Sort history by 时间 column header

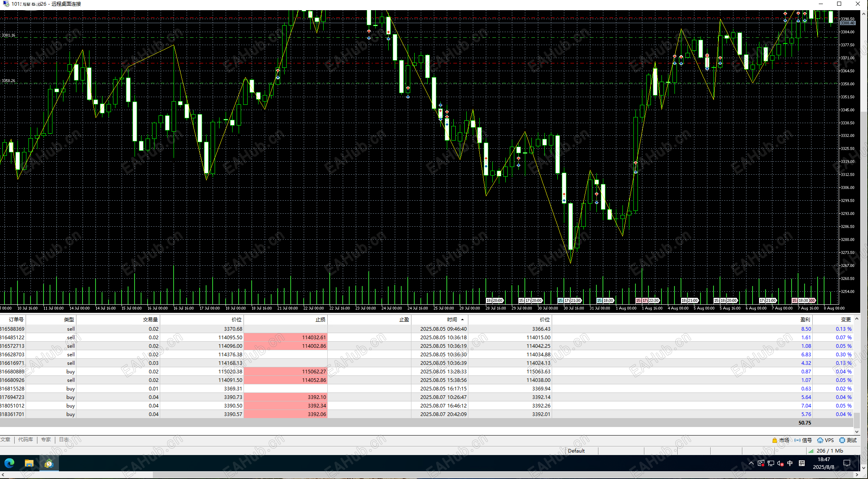[x=452, y=320]
